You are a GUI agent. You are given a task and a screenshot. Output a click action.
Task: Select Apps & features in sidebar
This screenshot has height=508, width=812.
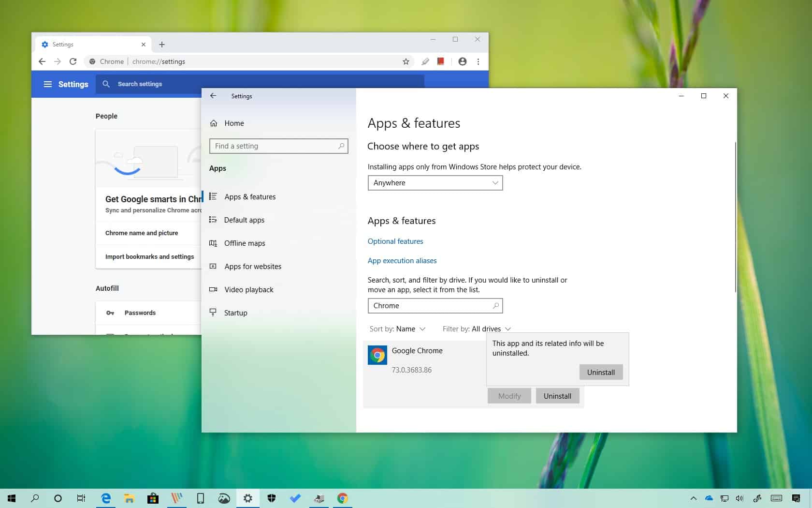[279, 197]
